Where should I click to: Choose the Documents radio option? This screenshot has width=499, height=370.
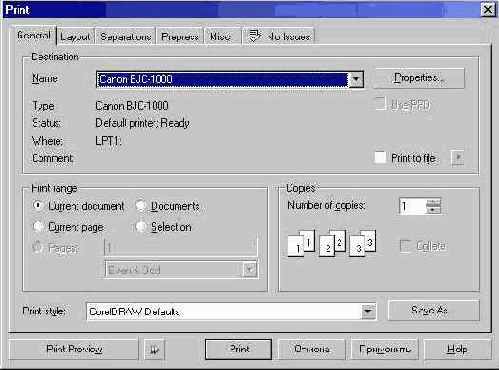point(141,206)
